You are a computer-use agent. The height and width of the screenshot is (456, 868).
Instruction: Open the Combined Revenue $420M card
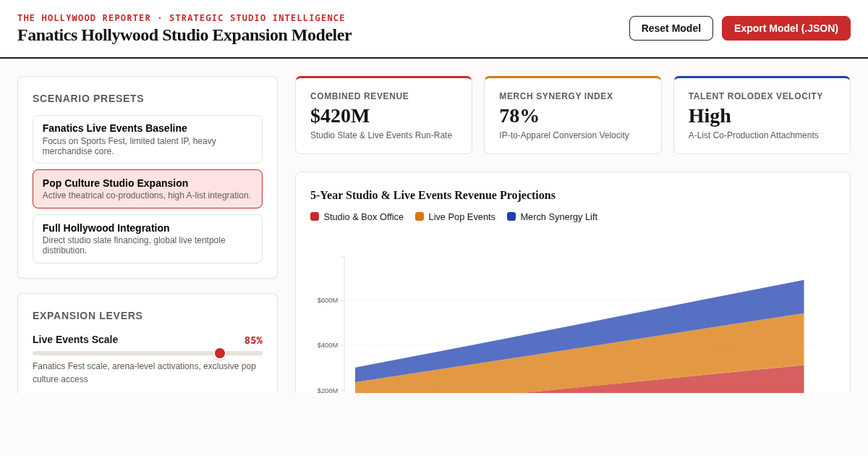pyautogui.click(x=383, y=115)
